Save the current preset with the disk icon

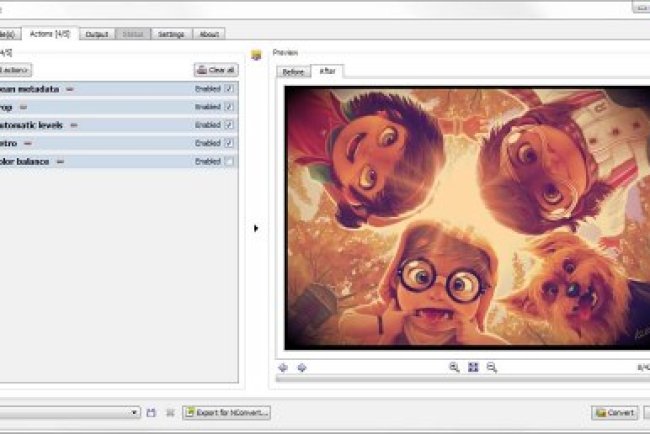click(x=151, y=412)
